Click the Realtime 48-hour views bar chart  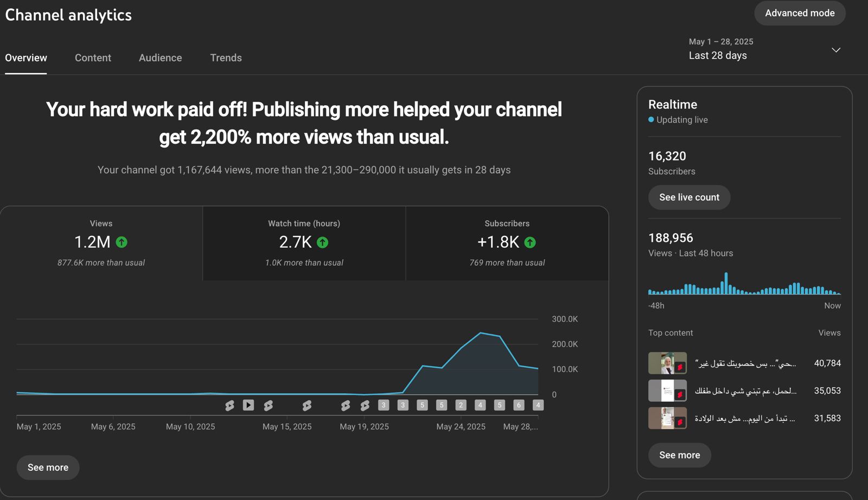pos(744,284)
